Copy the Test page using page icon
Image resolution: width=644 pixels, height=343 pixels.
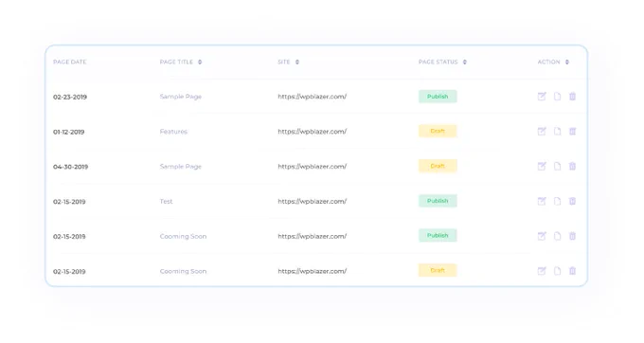(x=557, y=201)
